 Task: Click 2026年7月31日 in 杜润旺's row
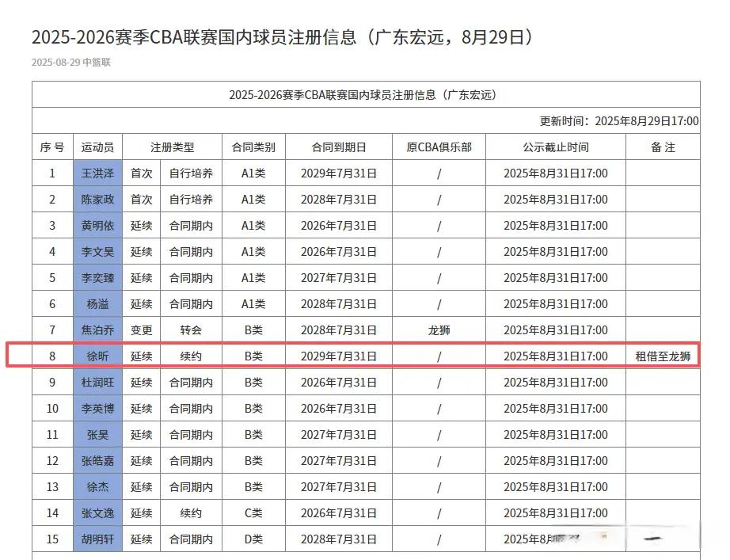tap(338, 382)
